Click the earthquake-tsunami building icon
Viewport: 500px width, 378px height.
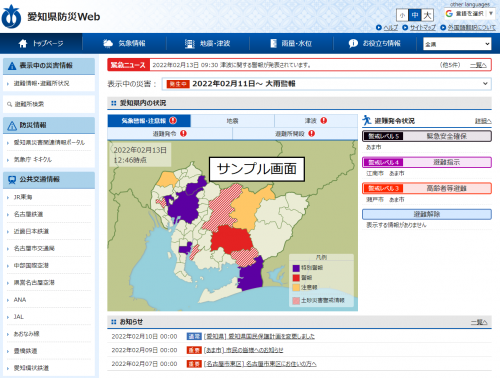click(189, 44)
